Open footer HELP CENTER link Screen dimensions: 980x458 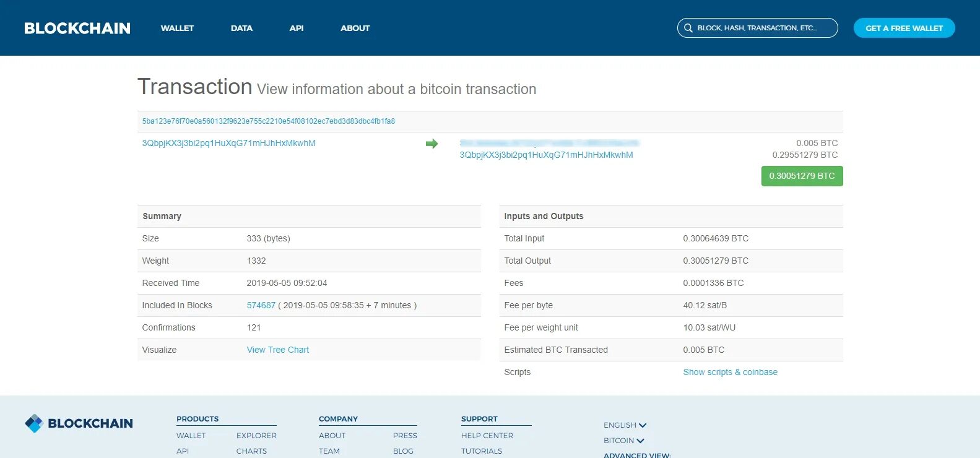[x=487, y=436]
